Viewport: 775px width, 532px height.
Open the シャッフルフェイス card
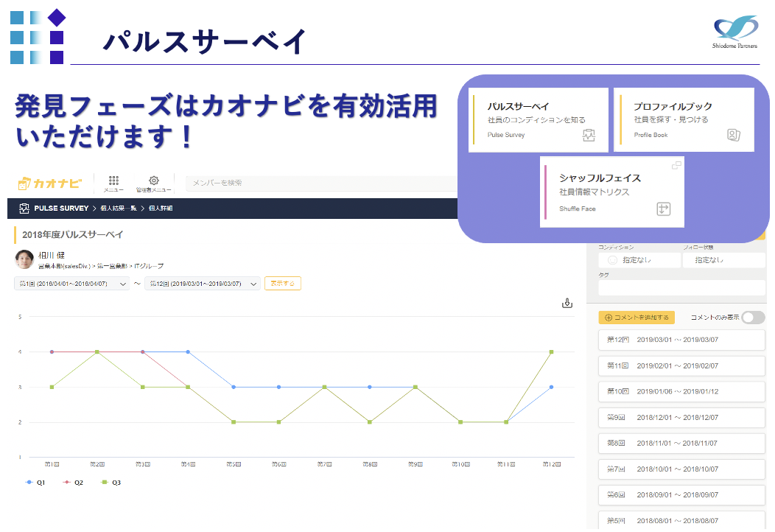[612, 192]
